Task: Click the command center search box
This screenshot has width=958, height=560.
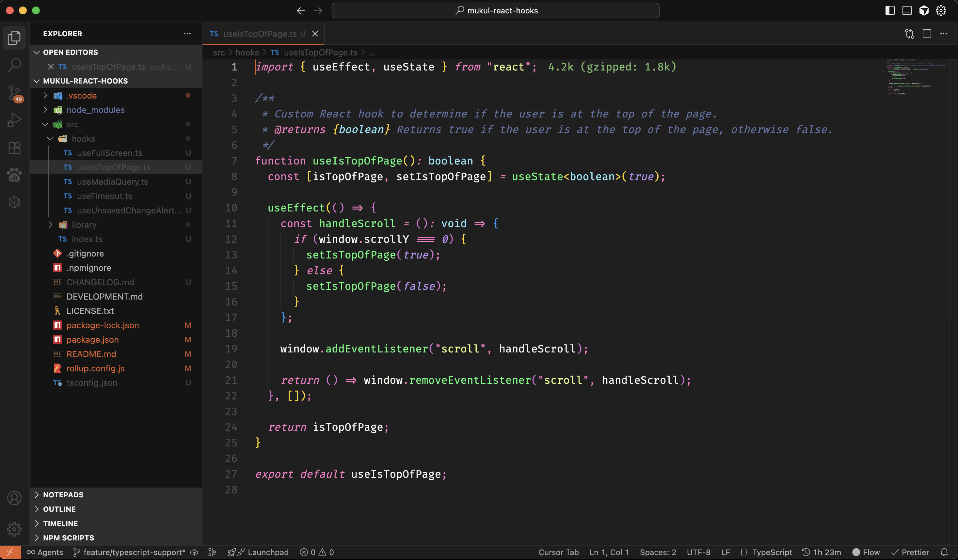Action: pos(495,11)
